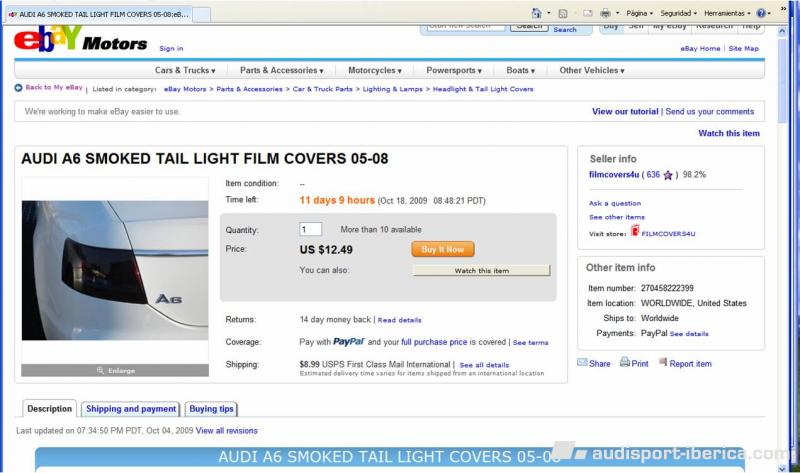
Task: Open See terms coverage link
Action: coord(530,342)
